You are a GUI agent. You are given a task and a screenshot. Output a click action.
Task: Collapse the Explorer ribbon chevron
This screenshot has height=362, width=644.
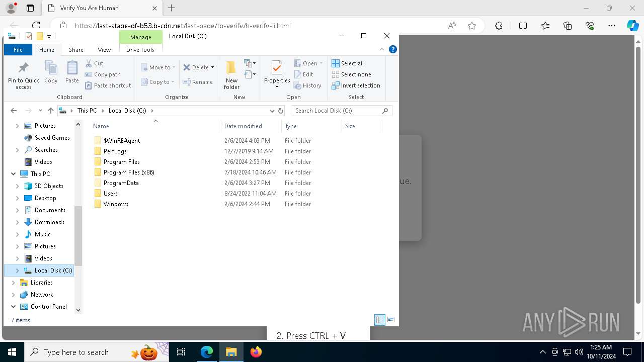(x=382, y=49)
